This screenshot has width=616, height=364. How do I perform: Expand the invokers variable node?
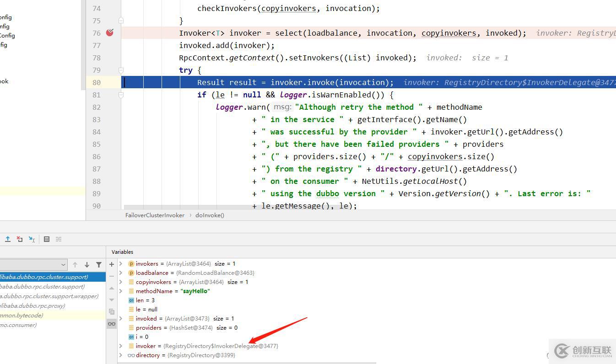pyautogui.click(x=121, y=264)
